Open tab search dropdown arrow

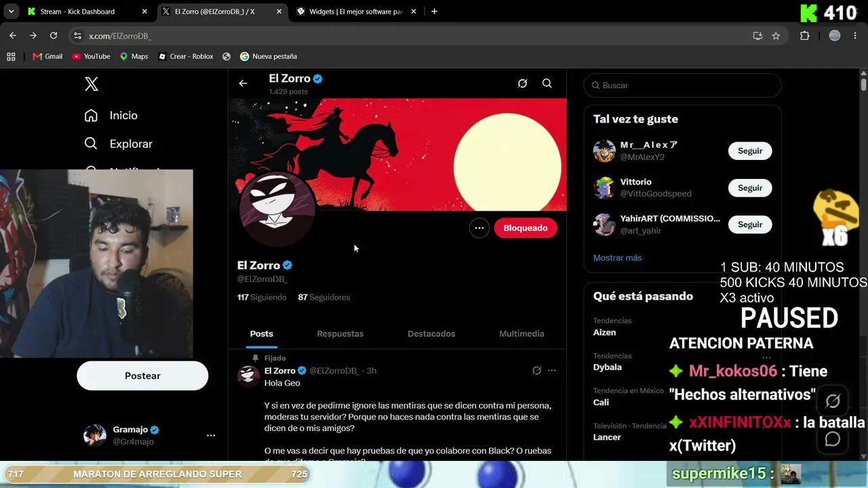point(11,12)
